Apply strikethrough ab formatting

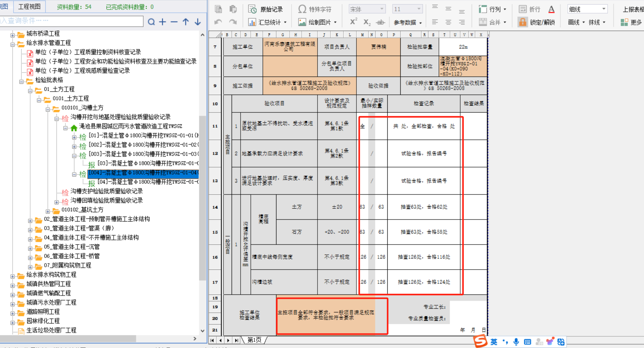coord(380,22)
